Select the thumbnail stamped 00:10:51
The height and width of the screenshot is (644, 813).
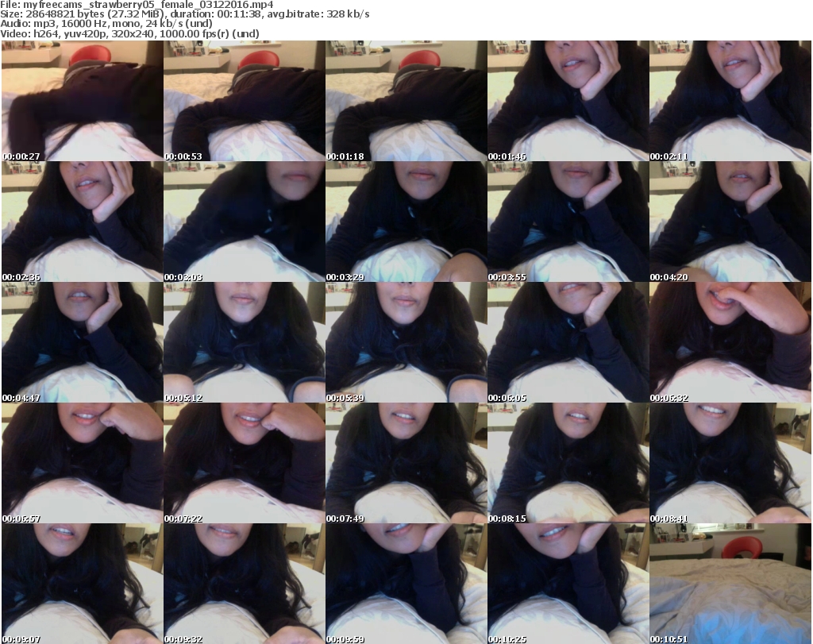point(730,584)
